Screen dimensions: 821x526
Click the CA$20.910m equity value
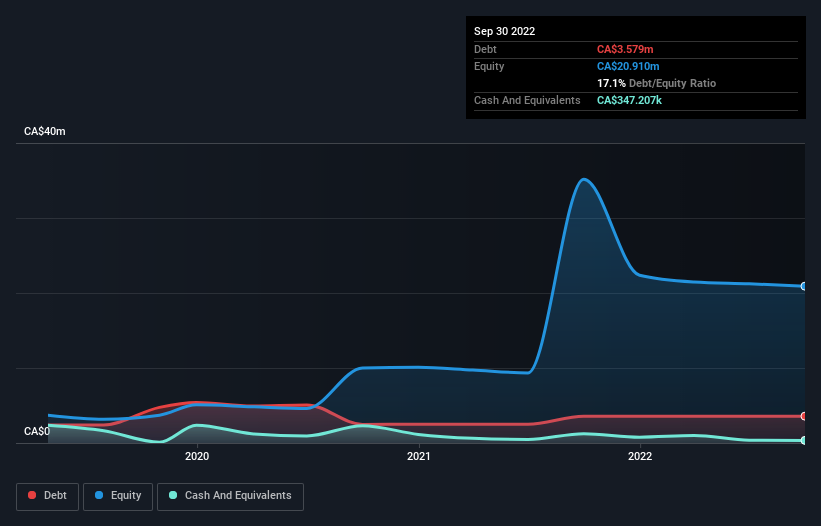tap(628, 66)
